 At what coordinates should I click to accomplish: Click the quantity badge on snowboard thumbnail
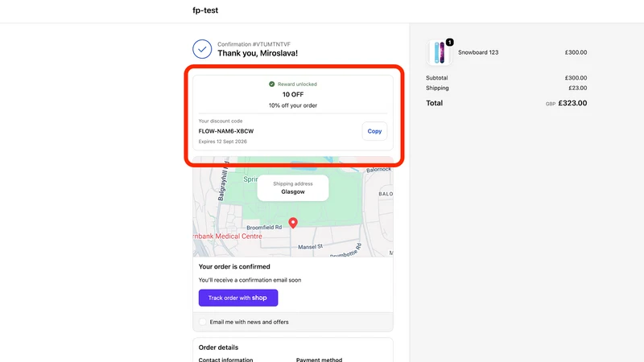tap(450, 43)
